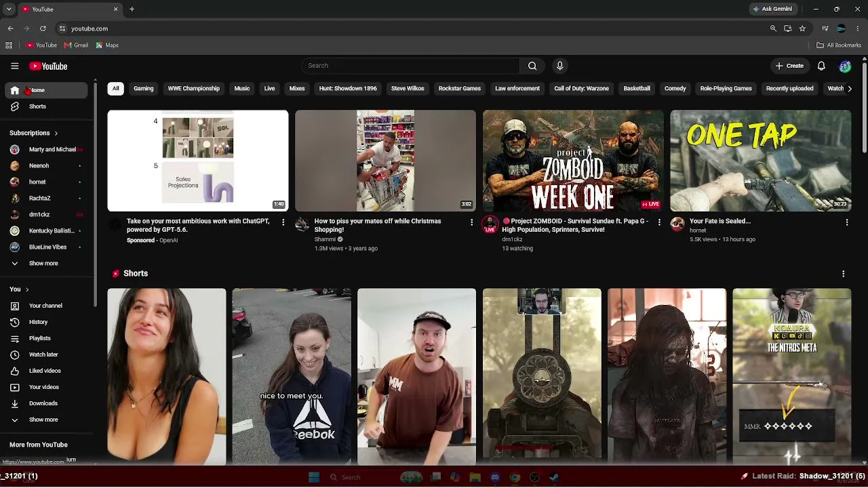Select the All filter chip

(x=116, y=88)
